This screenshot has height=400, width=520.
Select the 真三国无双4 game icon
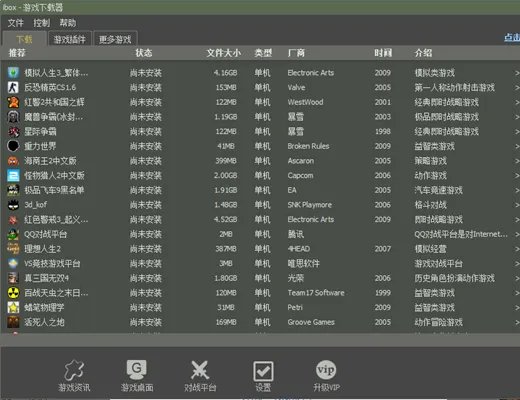coord(13,278)
